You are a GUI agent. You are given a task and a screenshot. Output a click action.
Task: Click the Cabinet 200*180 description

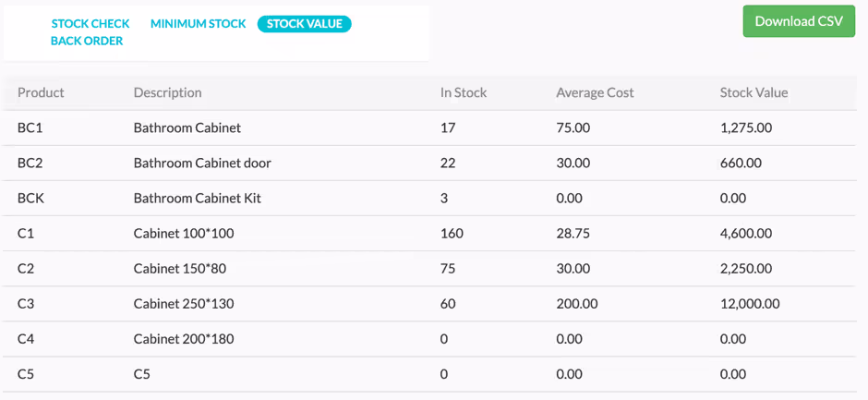coord(184,339)
